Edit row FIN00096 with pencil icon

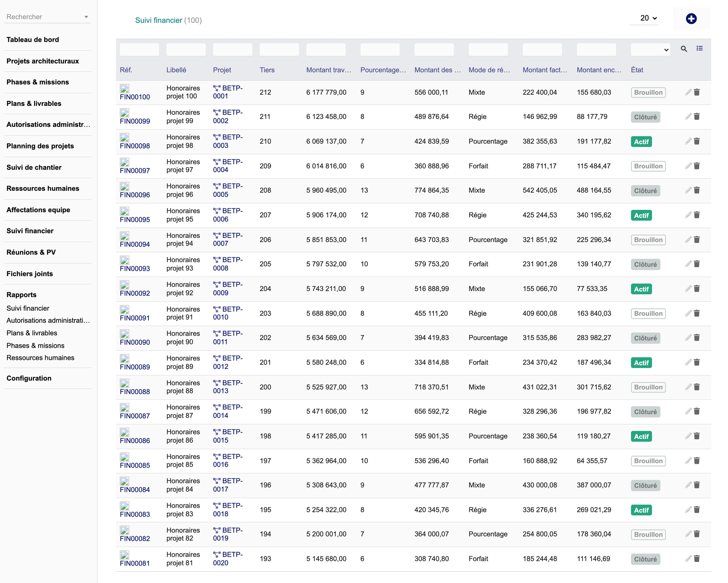tap(688, 190)
